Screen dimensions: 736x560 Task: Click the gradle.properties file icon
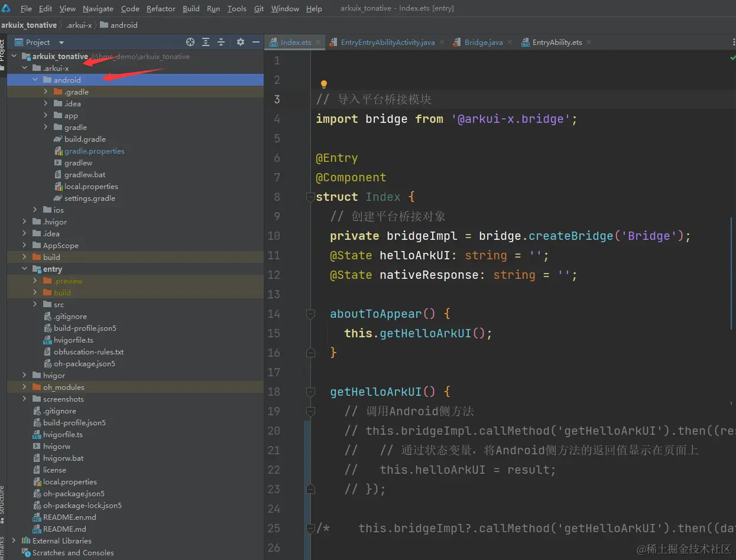(x=58, y=151)
